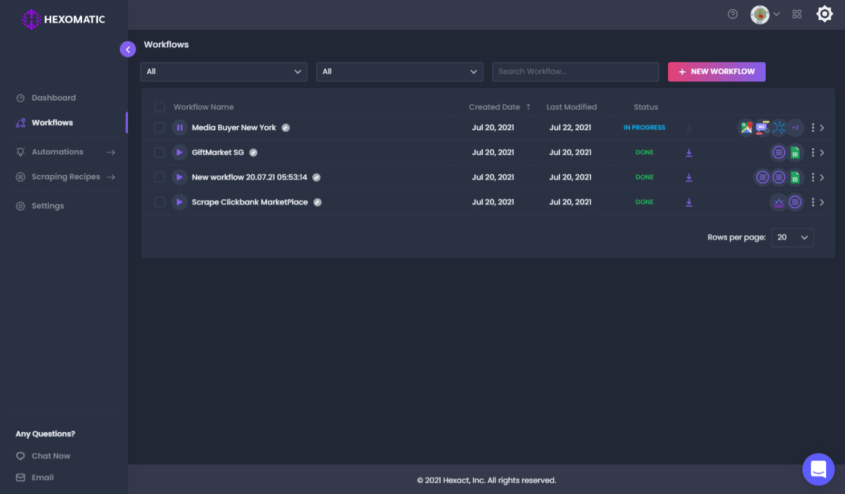Screen dimensions: 845x494
Task: Go to Dashboard in sidebar
Action: [x=53, y=98]
